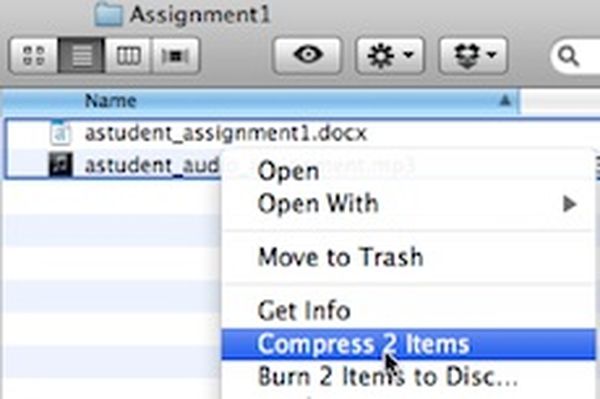
Task: Click the mp3 music file icon
Action: [x=60, y=165]
